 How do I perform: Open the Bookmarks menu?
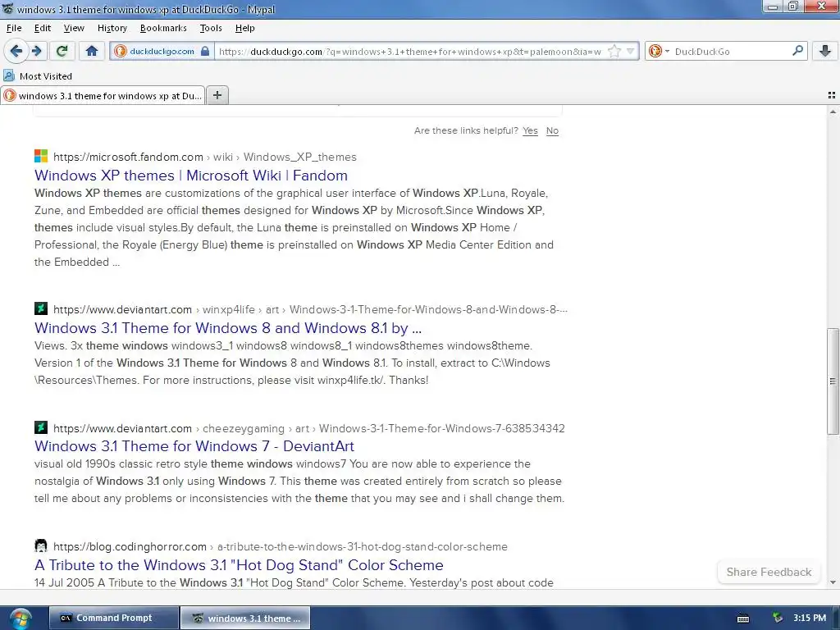pos(163,28)
